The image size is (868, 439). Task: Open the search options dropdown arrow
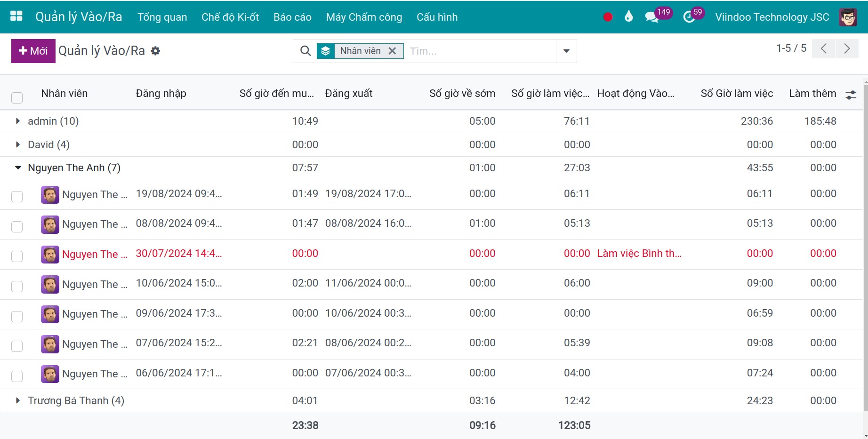pyautogui.click(x=566, y=51)
